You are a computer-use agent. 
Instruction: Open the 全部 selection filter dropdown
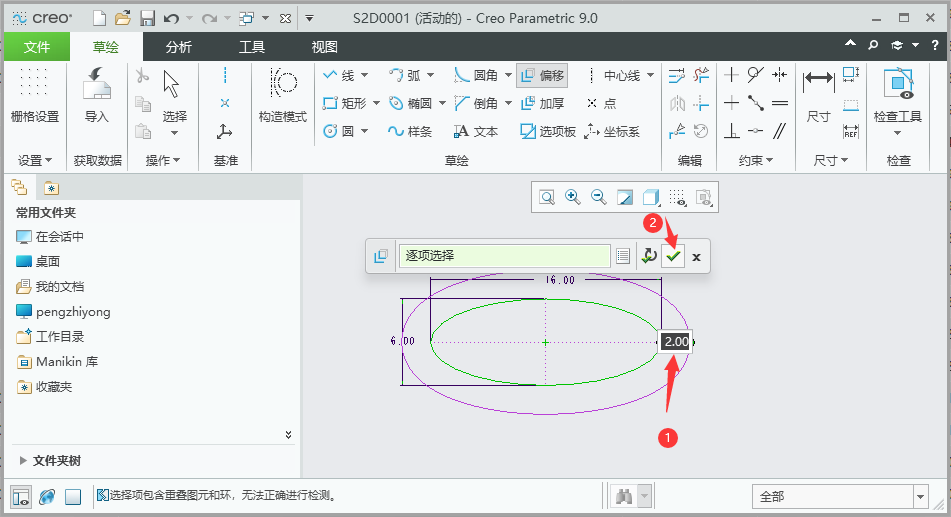click(921, 497)
